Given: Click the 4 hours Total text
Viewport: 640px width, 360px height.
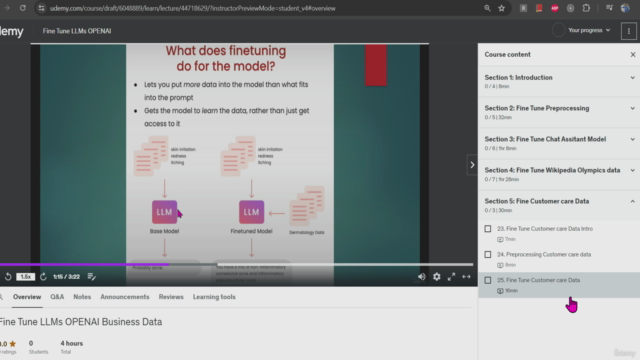Looking at the screenshot, I should (71, 347).
